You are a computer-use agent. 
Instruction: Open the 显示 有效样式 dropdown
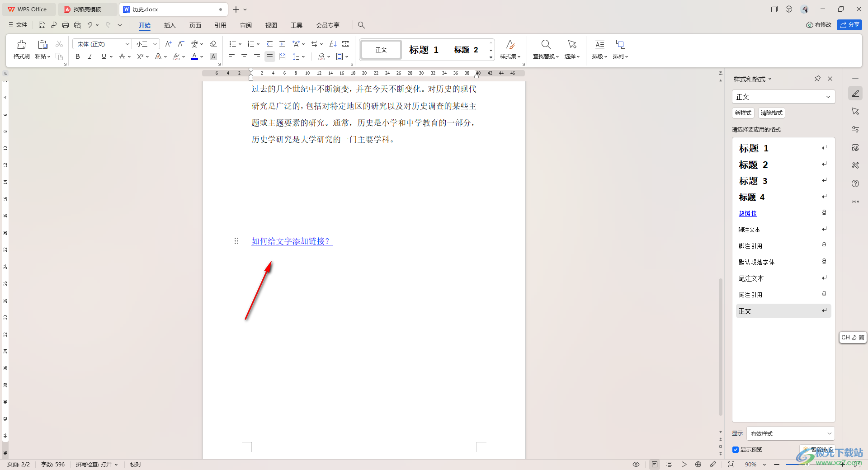click(x=790, y=433)
